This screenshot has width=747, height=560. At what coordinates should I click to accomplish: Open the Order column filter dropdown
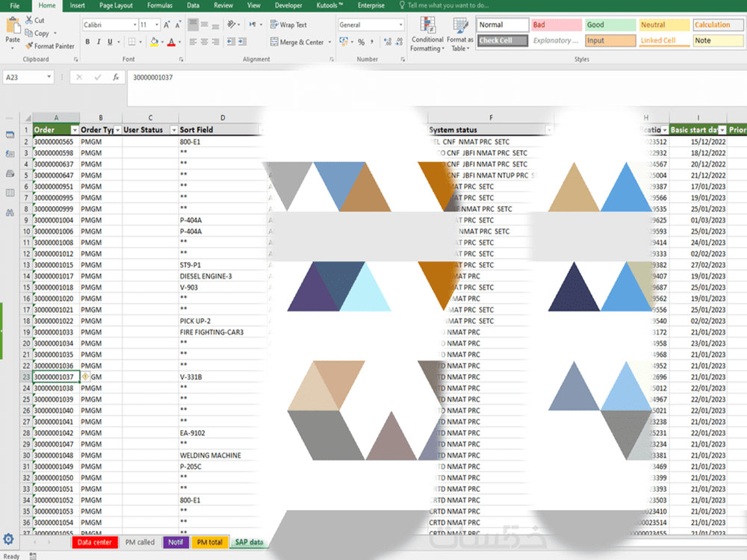[74, 130]
